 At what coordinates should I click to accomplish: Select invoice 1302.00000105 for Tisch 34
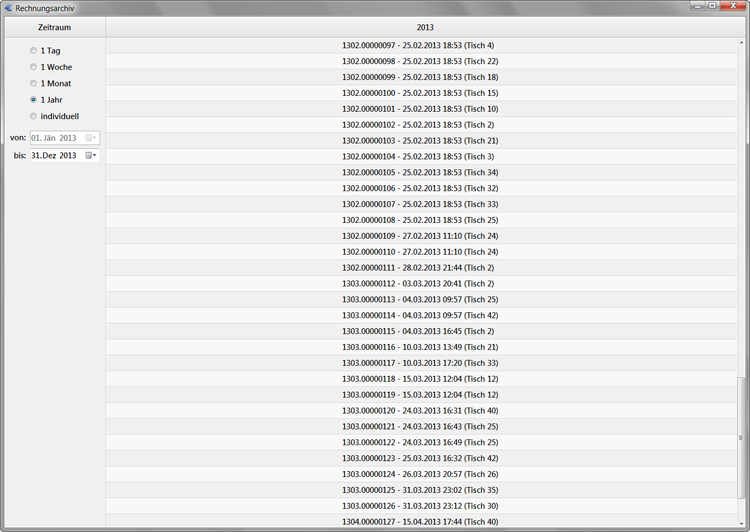[421, 172]
